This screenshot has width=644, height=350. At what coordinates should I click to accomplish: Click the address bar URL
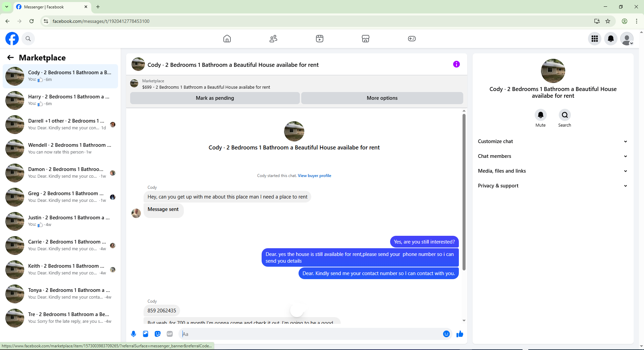point(101,21)
